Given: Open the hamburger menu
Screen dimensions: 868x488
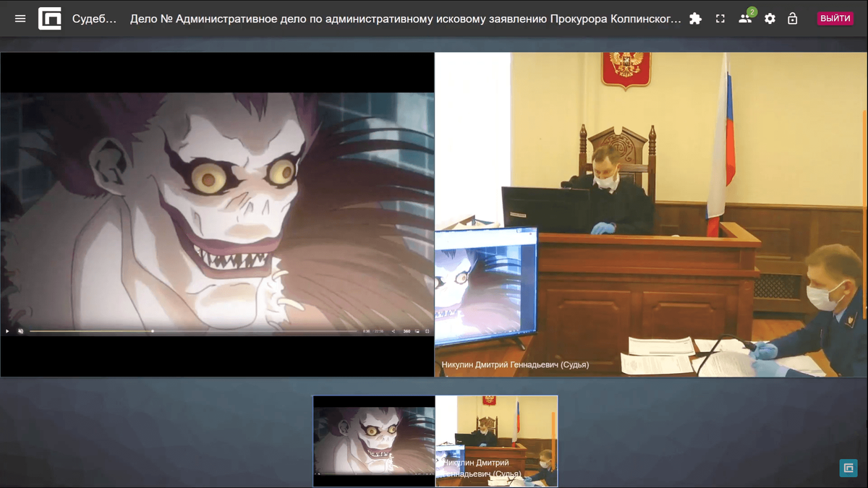Looking at the screenshot, I should pos(20,19).
